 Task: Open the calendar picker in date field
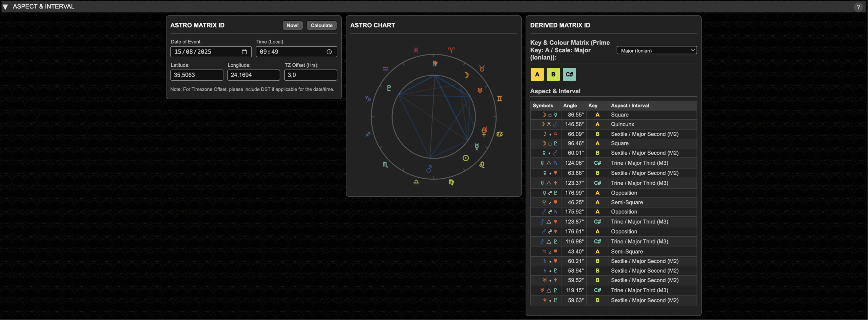244,52
